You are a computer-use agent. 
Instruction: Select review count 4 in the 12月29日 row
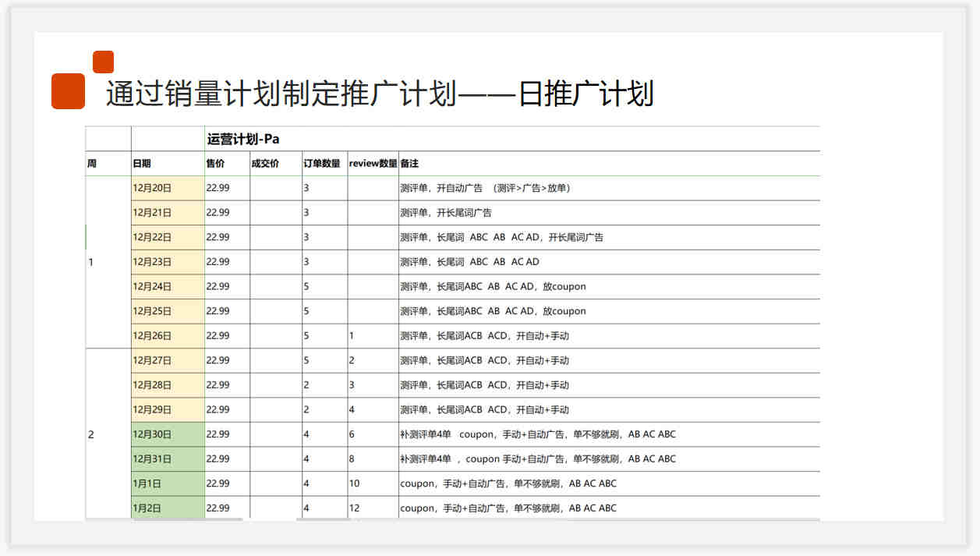(x=352, y=409)
